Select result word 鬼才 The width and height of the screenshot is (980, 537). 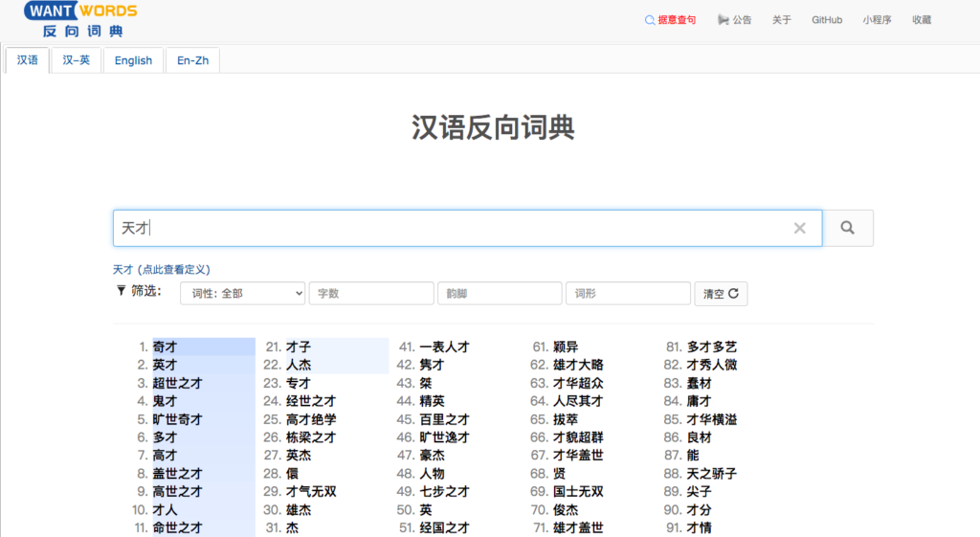click(x=165, y=401)
